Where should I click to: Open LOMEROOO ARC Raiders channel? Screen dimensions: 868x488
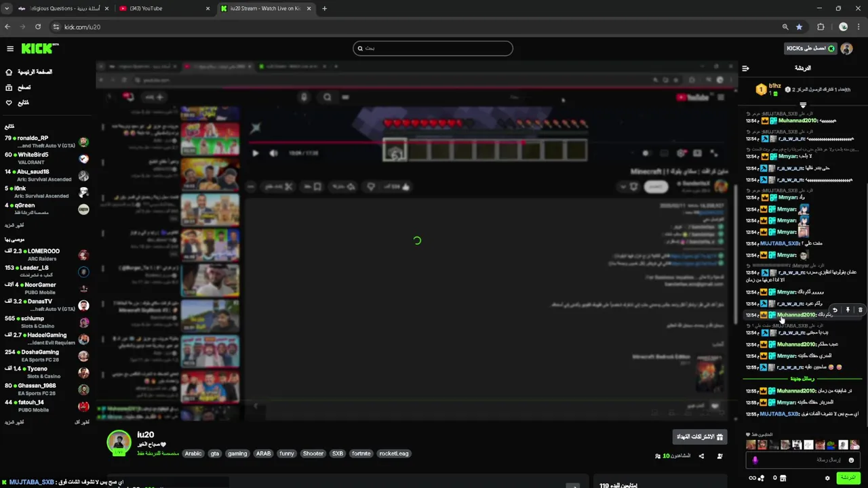click(47, 255)
